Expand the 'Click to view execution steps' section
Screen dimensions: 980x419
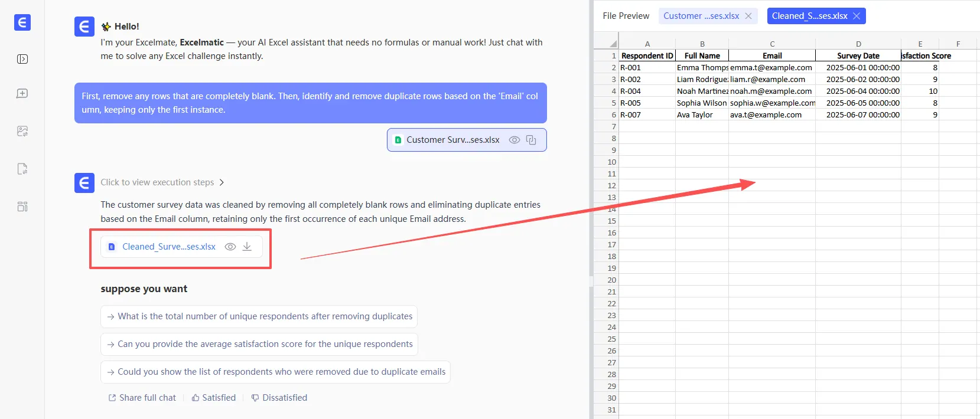[x=162, y=182]
